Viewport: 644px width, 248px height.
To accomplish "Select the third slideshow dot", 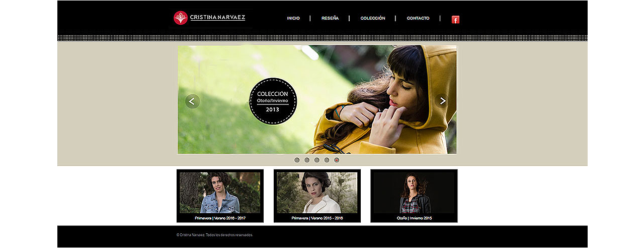I will [316, 160].
